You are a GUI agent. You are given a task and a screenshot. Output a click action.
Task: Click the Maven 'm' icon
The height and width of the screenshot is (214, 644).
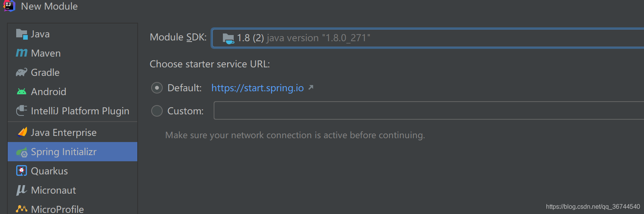[22, 53]
